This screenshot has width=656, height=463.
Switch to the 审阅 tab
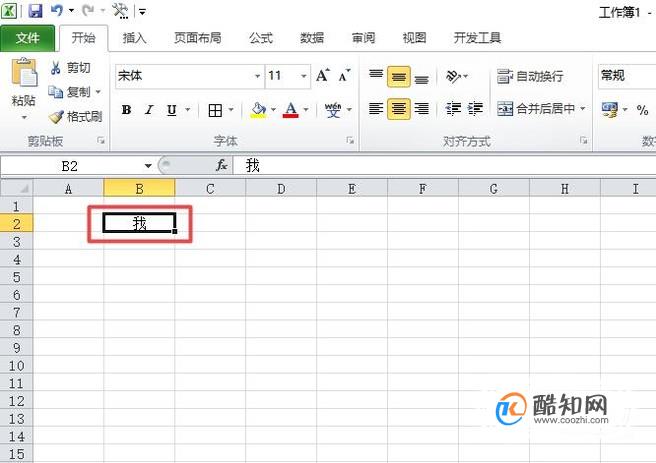(x=363, y=38)
